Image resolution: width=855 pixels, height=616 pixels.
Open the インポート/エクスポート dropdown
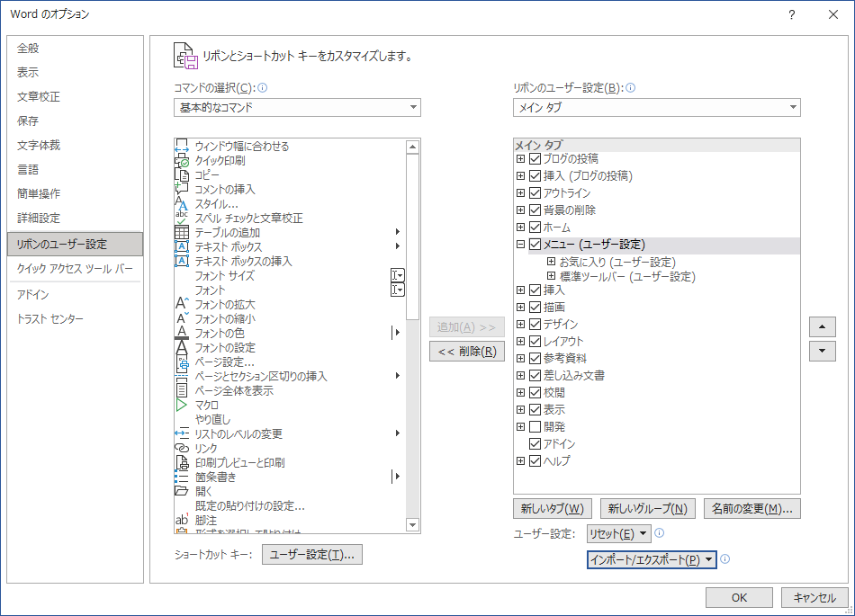point(652,559)
